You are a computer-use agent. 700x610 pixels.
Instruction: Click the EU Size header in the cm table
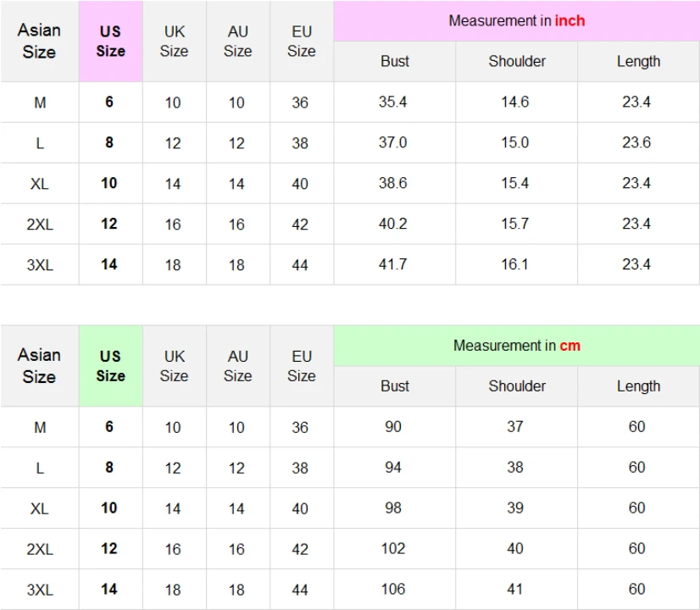(302, 366)
